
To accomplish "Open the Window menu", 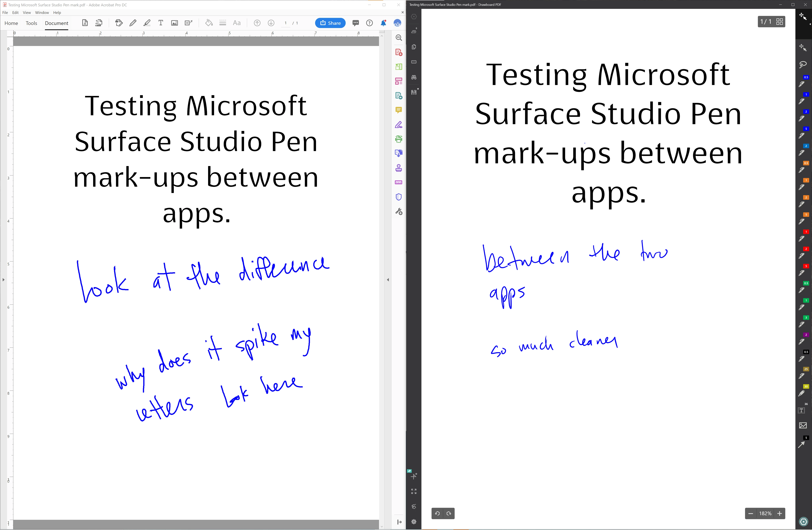I will click(42, 13).
